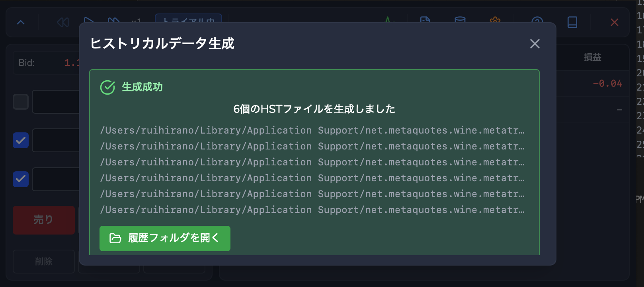Click the red 売り sell button

(44, 220)
